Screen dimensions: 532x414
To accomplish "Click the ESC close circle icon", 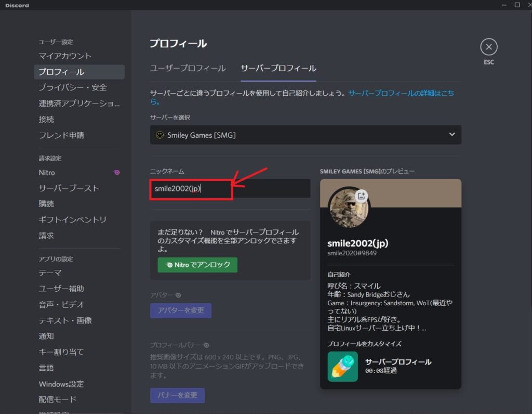I will click(488, 47).
